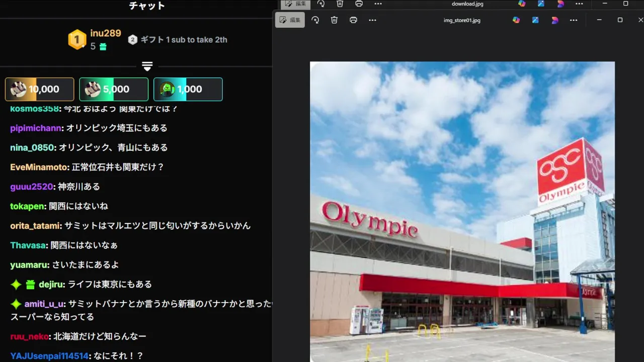The height and width of the screenshot is (362, 644).
Task: Click message '神奈川ある'
Action: tap(79, 187)
